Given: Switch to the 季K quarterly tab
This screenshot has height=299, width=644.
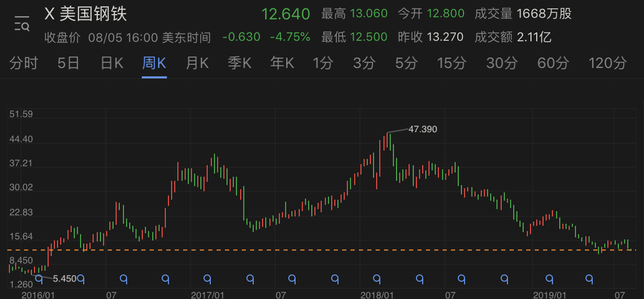Looking at the screenshot, I should coord(240,64).
